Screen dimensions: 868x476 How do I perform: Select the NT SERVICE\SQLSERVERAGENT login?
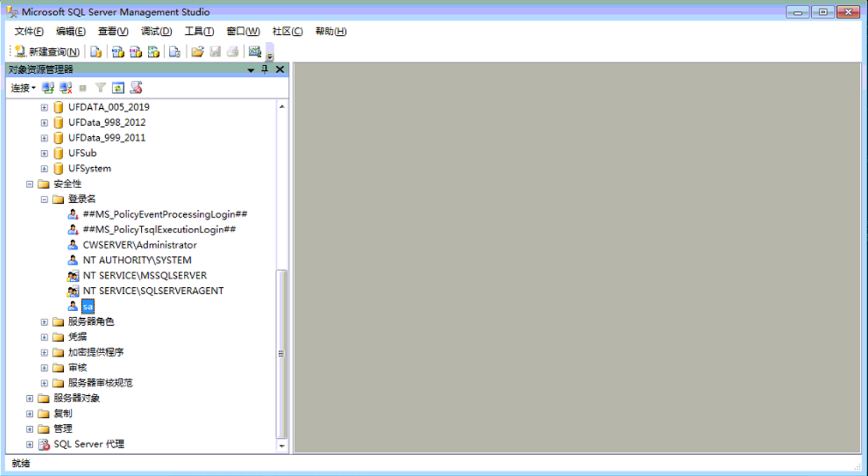click(x=153, y=291)
